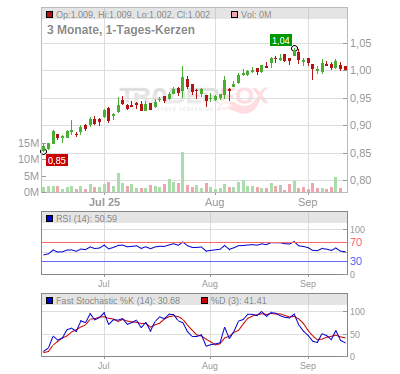
Task: Click the pink volume legend swatch
Action: pos(234,15)
